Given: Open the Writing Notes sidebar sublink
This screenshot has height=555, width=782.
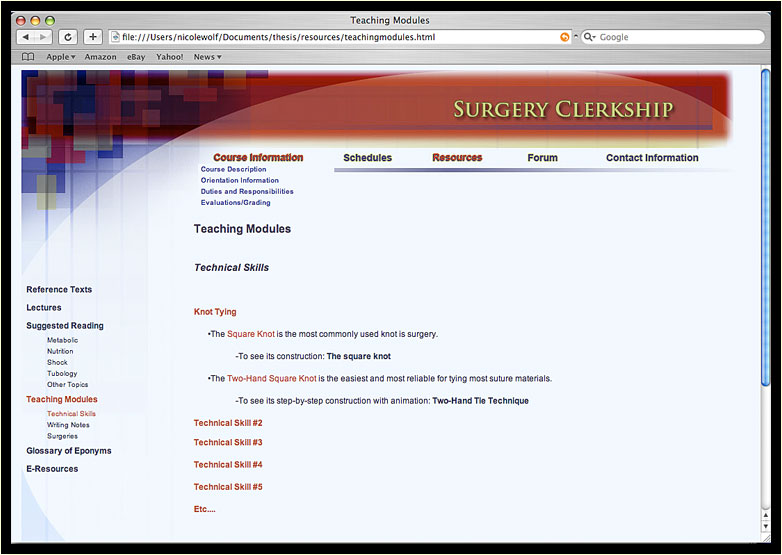Looking at the screenshot, I should tap(68, 425).
